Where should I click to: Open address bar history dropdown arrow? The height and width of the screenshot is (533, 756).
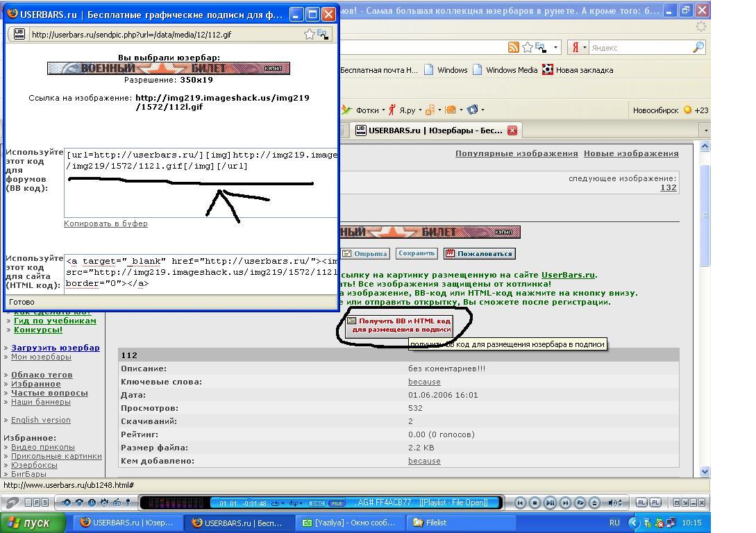point(555,47)
